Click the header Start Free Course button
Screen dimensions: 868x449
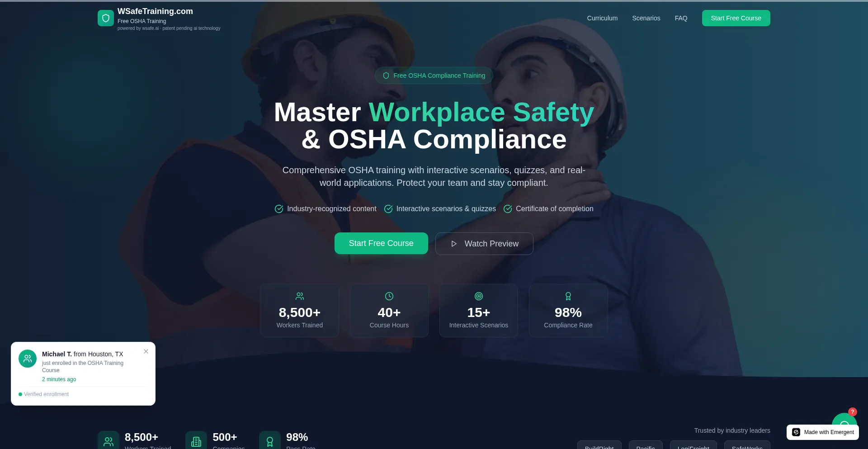(736, 18)
